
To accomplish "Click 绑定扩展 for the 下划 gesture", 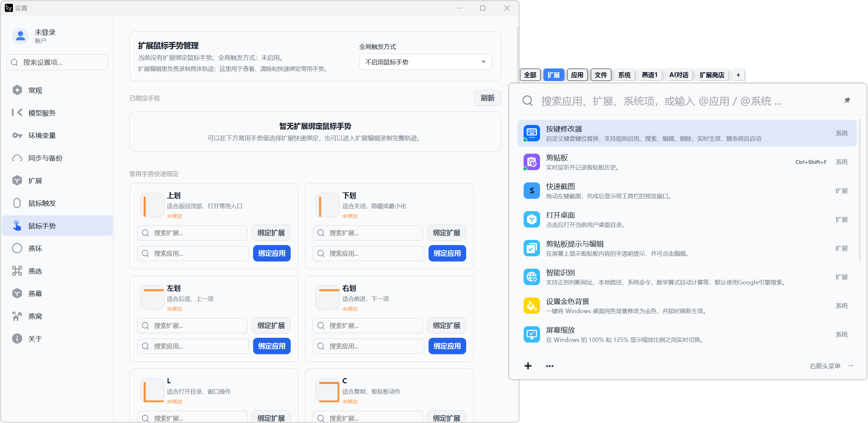I will click(x=447, y=233).
